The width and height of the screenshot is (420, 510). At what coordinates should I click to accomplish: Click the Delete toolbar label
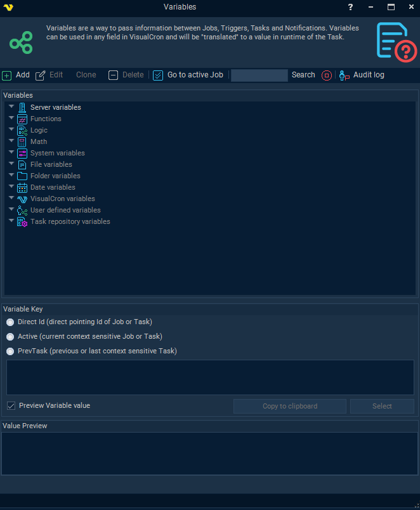(133, 75)
